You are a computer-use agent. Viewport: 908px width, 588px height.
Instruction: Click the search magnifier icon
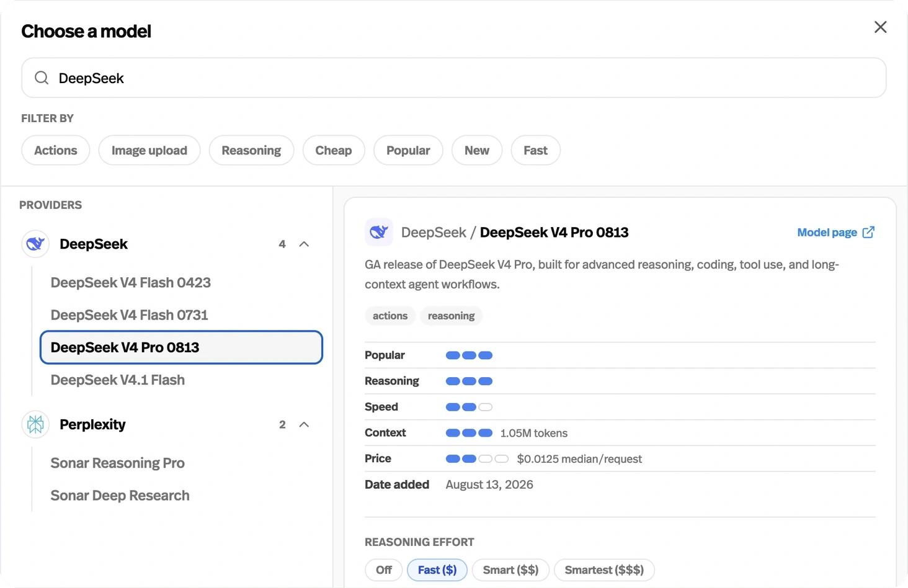coord(42,78)
